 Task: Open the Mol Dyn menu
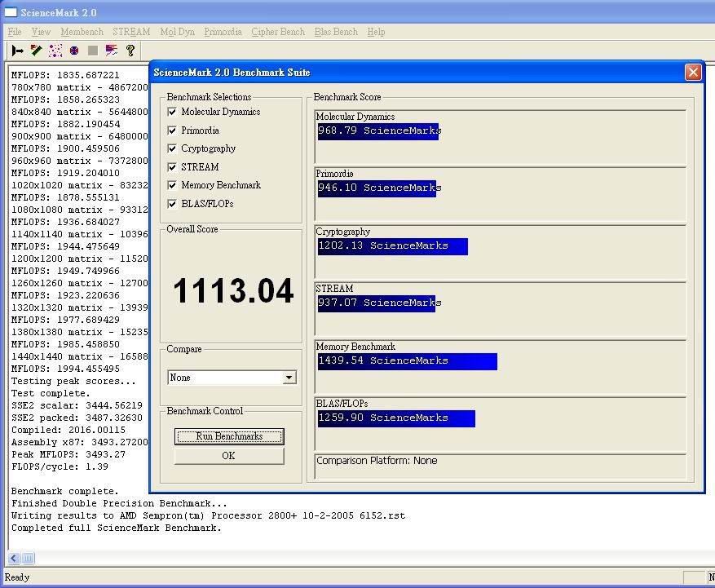178,32
